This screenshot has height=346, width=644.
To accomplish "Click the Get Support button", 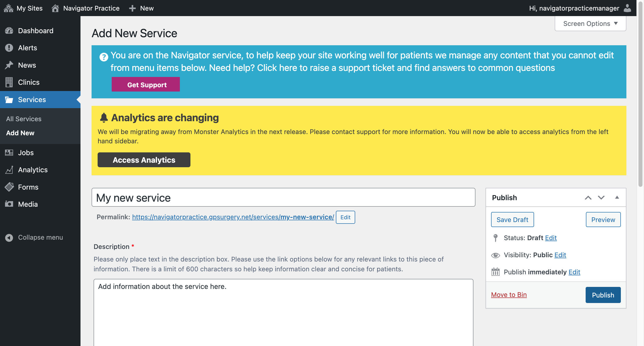I will click(146, 84).
